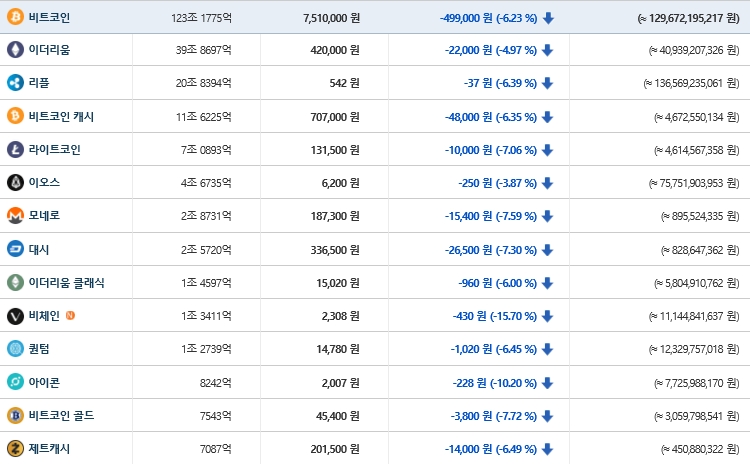Image resolution: width=750 pixels, height=464 pixels.
Task: Click the Zcash coin icon
Action: coord(15,449)
